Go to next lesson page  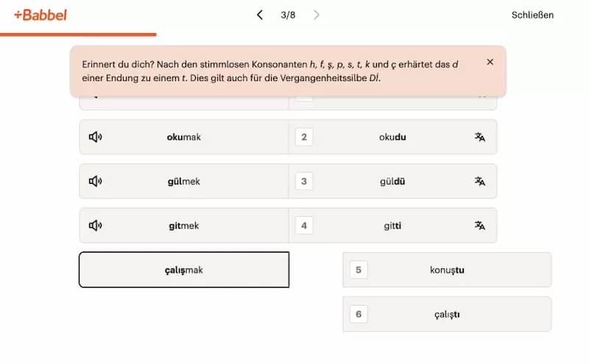click(317, 15)
